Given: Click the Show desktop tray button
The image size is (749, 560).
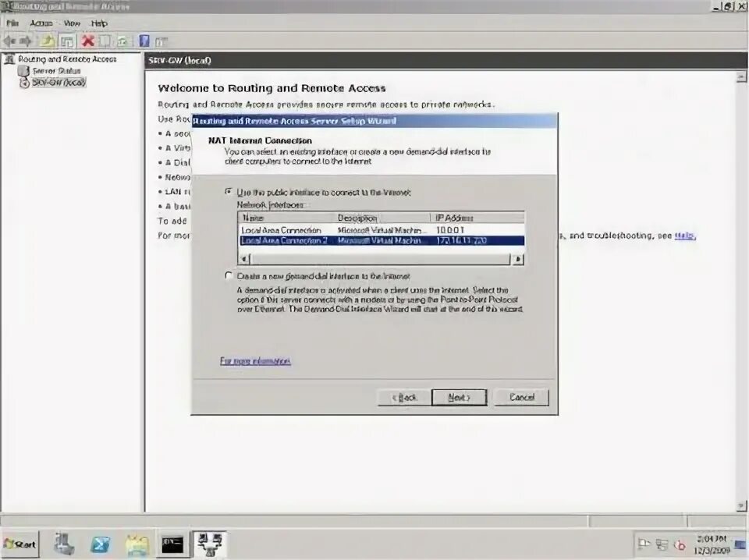Looking at the screenshot, I should pos(741,544).
